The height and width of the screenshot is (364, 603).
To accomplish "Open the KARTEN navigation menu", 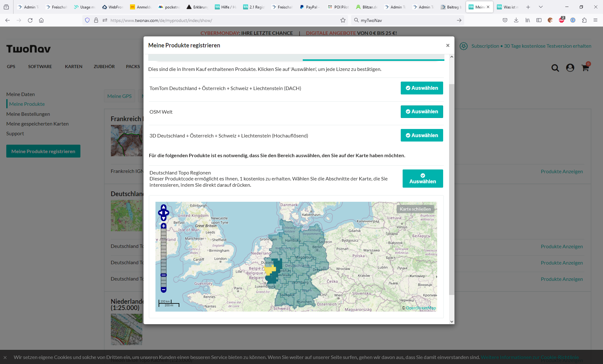I will point(73,67).
